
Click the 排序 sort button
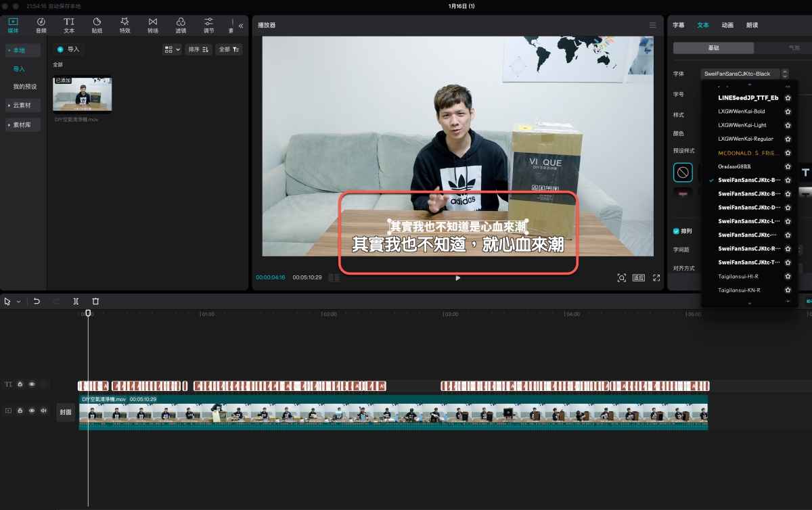tap(198, 49)
